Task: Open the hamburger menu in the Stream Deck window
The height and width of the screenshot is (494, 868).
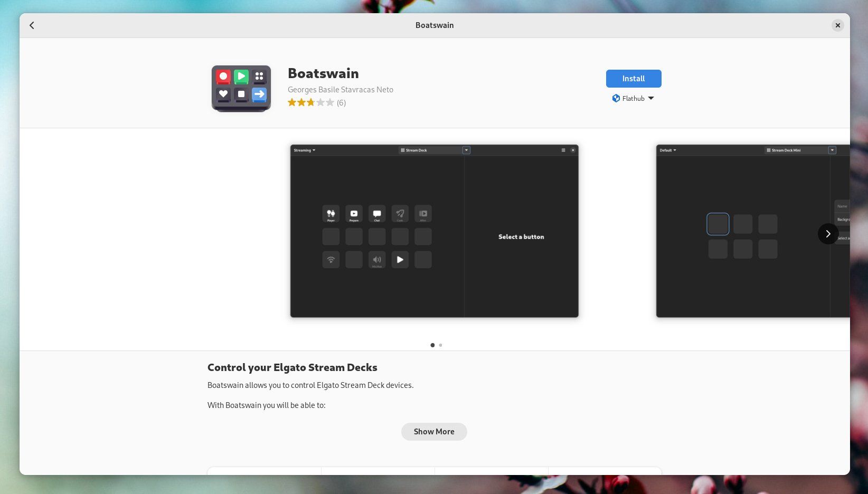Action: (563, 150)
